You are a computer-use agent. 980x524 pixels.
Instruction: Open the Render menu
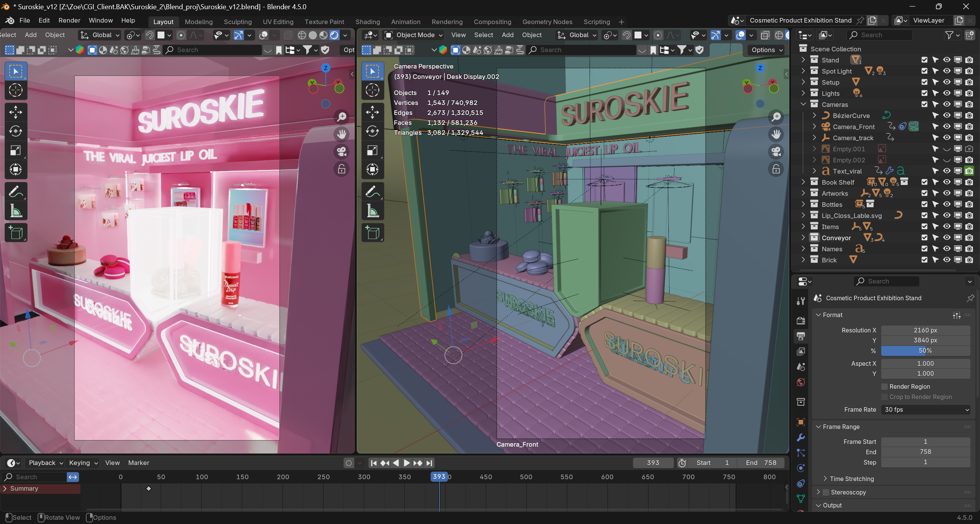click(69, 20)
